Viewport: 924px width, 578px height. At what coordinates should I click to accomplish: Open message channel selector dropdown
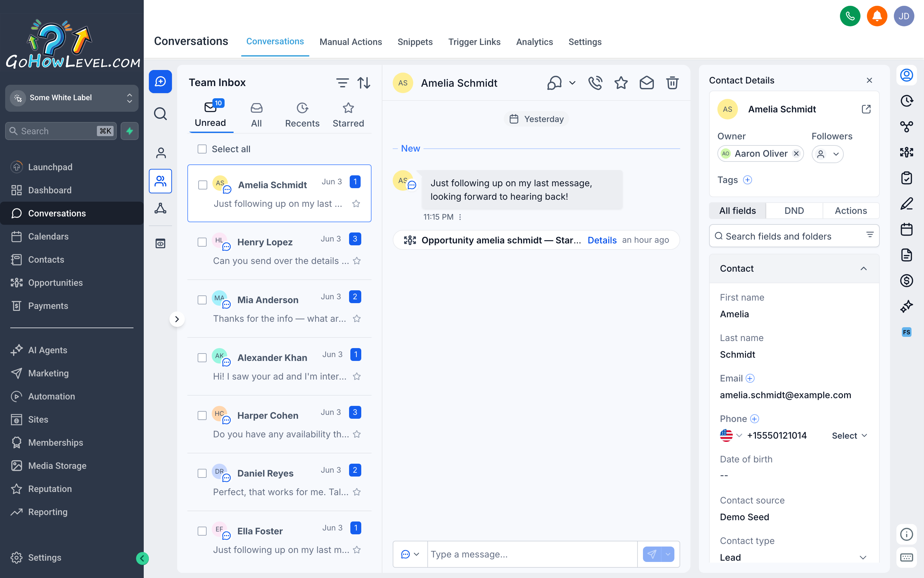pyautogui.click(x=410, y=554)
